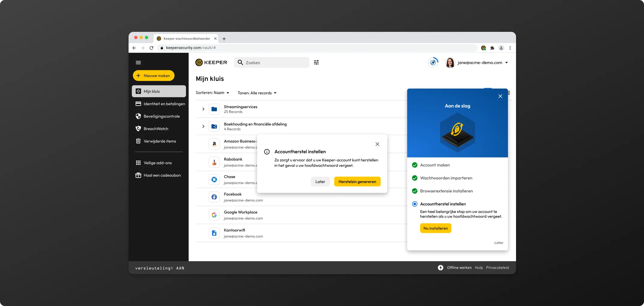Click the browser forward arrow
Screen dimensions: 644x306
[x=143, y=48]
